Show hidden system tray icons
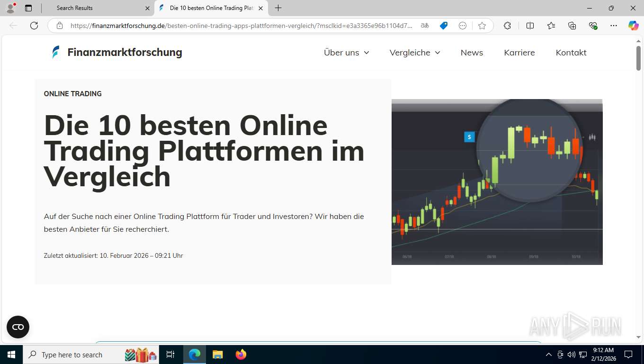Viewport: 644px width, 364px height. 549,355
